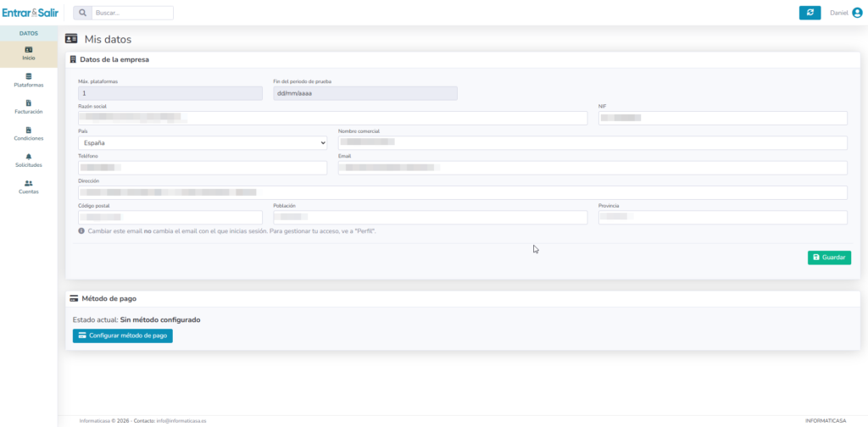The image size is (868, 427).
Task: Click the INFORMATICASA footer text
Action: tap(826, 421)
